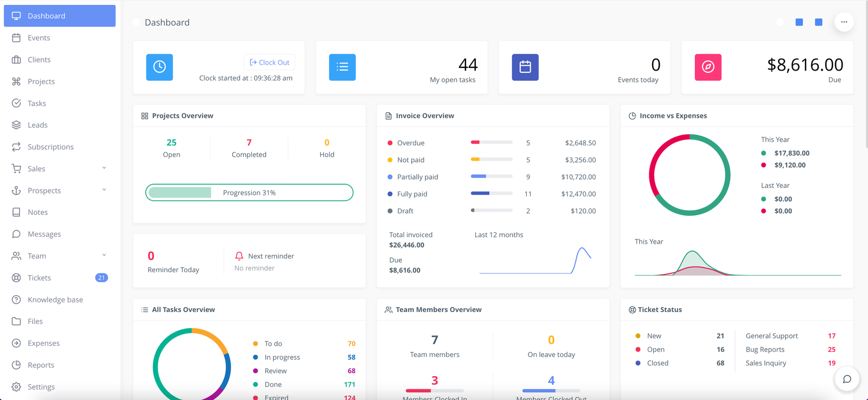The width and height of the screenshot is (868, 400).
Task: Click the Tickets lifebuoy icon in sidebar
Action: click(x=16, y=278)
